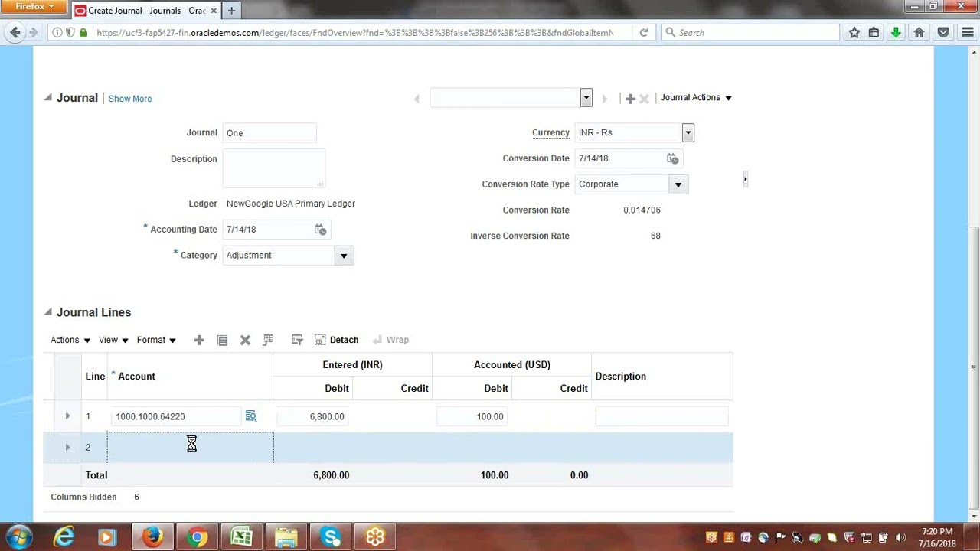Screen dimensions: 980x551
Task: Open the Firefox hamburger menu
Action: coord(967,32)
